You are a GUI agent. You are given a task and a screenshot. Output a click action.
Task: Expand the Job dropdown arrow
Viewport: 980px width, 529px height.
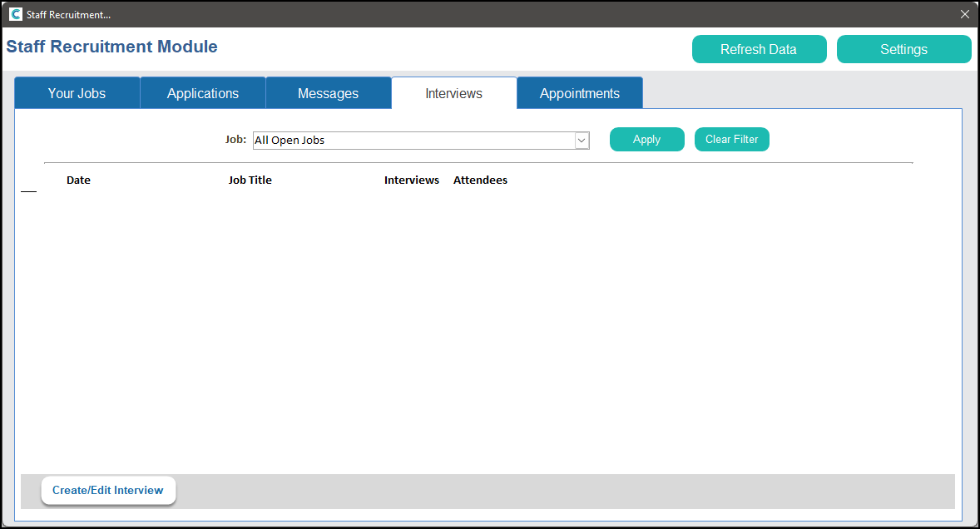click(582, 141)
